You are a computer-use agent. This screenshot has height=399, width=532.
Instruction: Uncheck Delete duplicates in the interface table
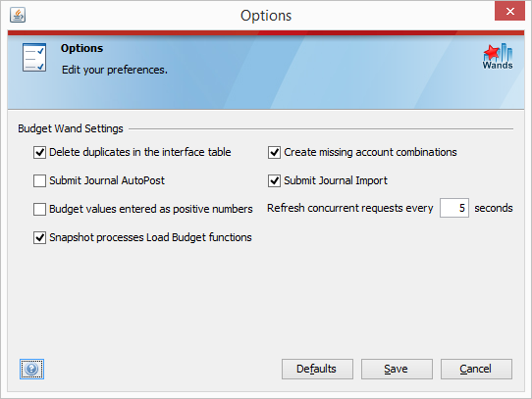(x=39, y=152)
